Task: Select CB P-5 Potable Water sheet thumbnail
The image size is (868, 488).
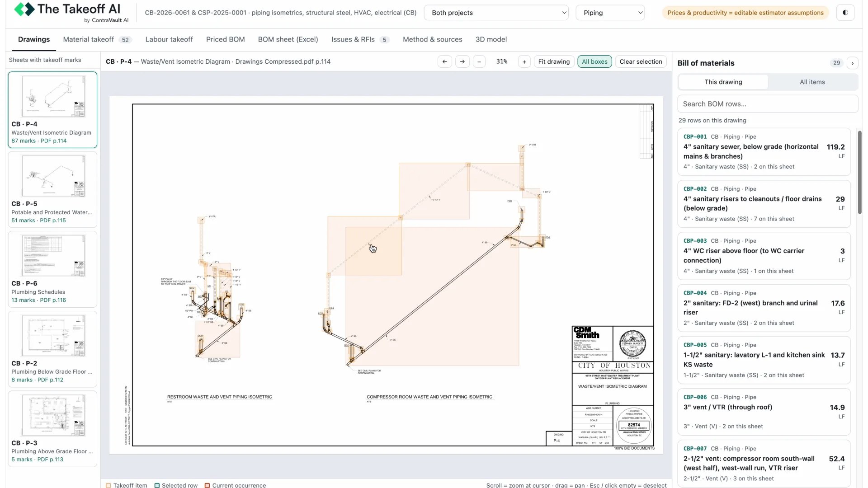Action: click(52, 190)
